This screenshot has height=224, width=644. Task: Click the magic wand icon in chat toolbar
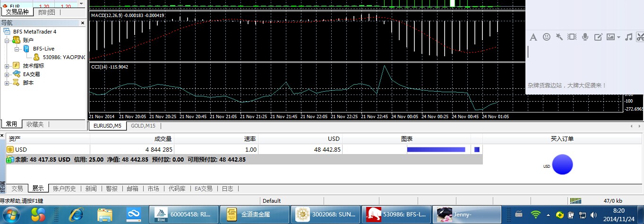click(559, 37)
